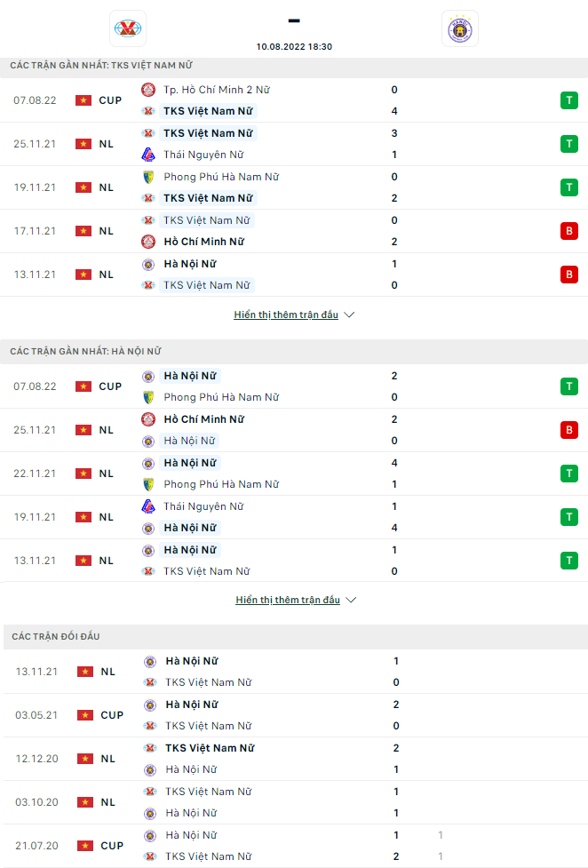The width and height of the screenshot is (588, 868).
Task: Click TKS Việt Nam Nữ logo in header
Action: (129, 29)
